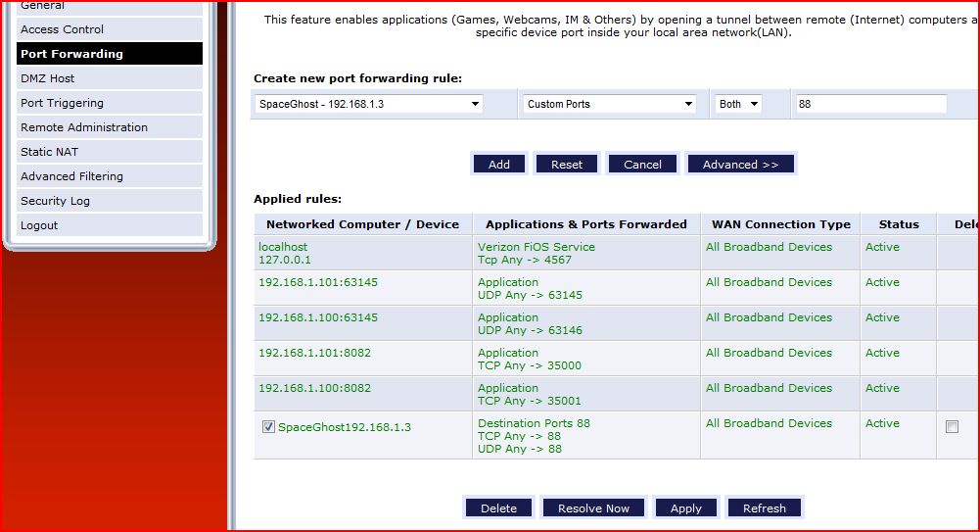Click the UDP Any -> 63145 entry
Screen dimensions: 980x532
point(530,295)
